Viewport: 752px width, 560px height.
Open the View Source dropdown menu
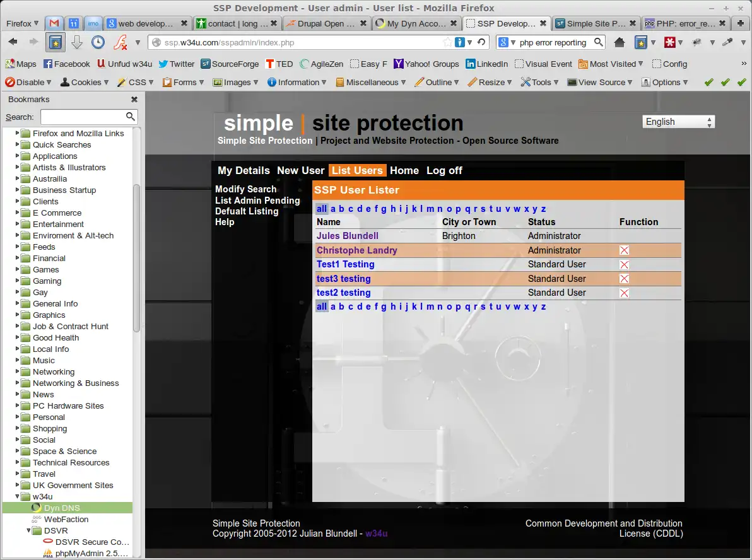[x=599, y=82]
